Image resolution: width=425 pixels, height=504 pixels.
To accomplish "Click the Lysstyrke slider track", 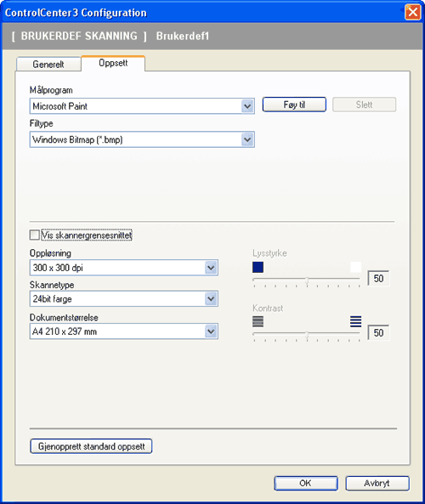I will coord(307,280).
